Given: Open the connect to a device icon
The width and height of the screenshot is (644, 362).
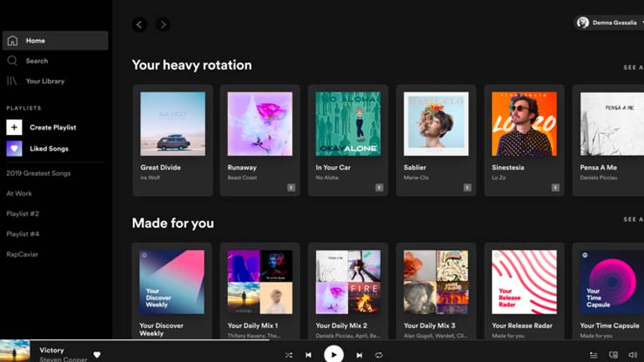Looking at the screenshot, I should 614,355.
